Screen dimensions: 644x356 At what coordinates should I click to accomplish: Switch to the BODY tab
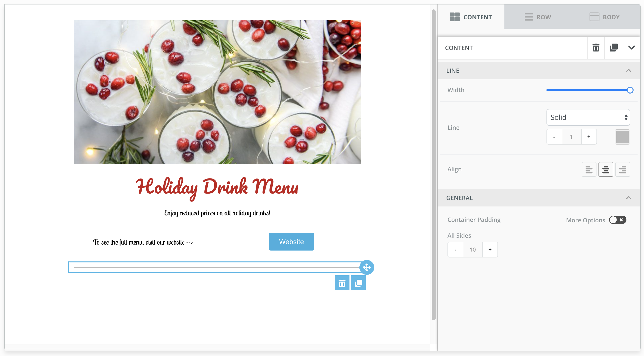[605, 17]
